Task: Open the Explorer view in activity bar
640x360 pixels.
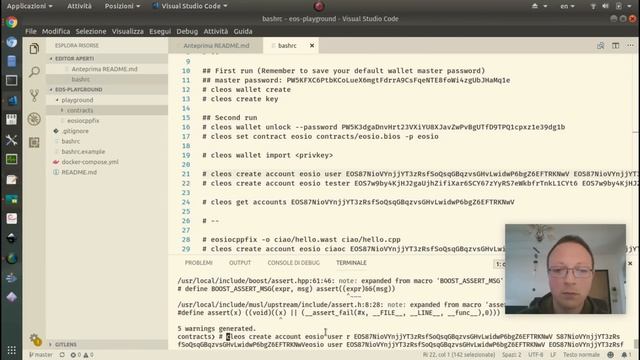Action: tap(34, 49)
